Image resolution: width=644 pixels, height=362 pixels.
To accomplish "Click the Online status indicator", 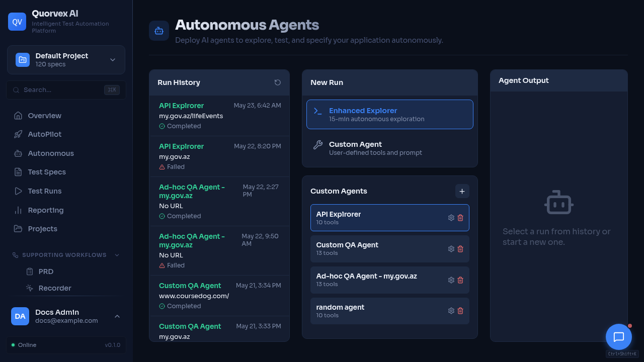I will point(24,345).
